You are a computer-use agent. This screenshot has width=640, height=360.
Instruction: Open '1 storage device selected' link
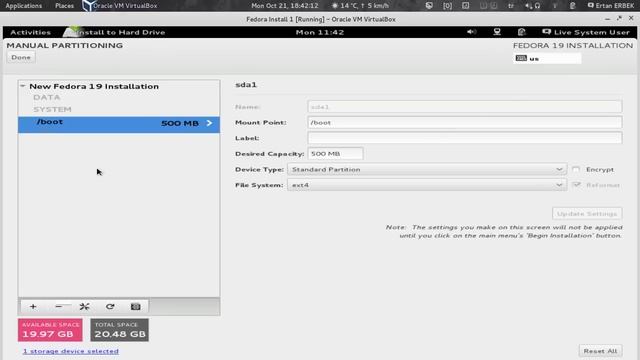click(71, 351)
